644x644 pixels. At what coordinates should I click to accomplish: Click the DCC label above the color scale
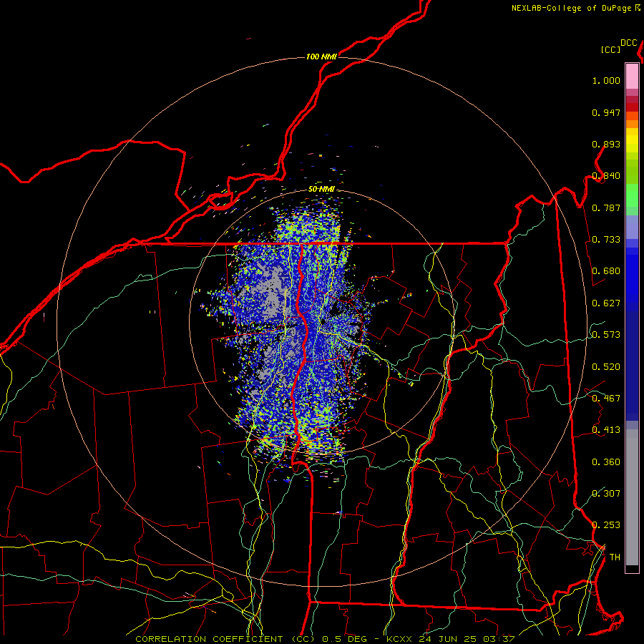629,43
